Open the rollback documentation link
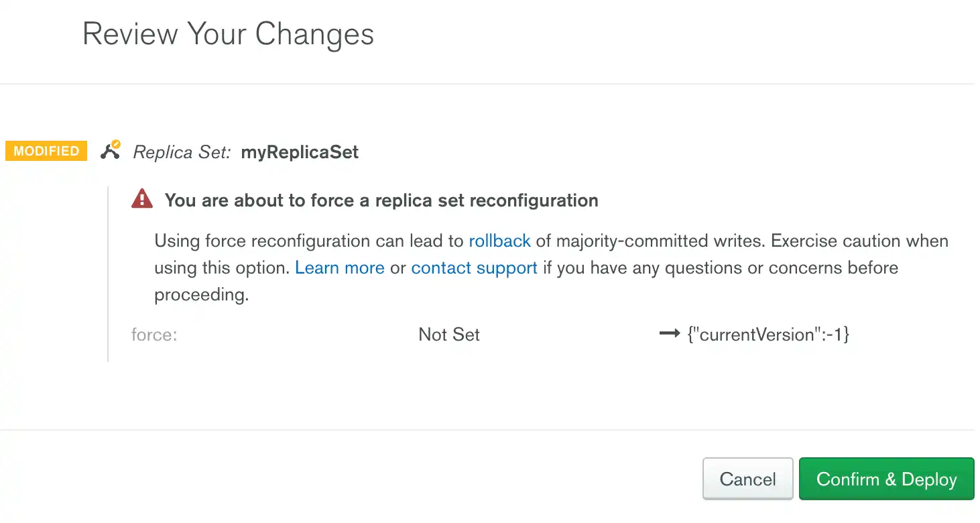 point(499,241)
